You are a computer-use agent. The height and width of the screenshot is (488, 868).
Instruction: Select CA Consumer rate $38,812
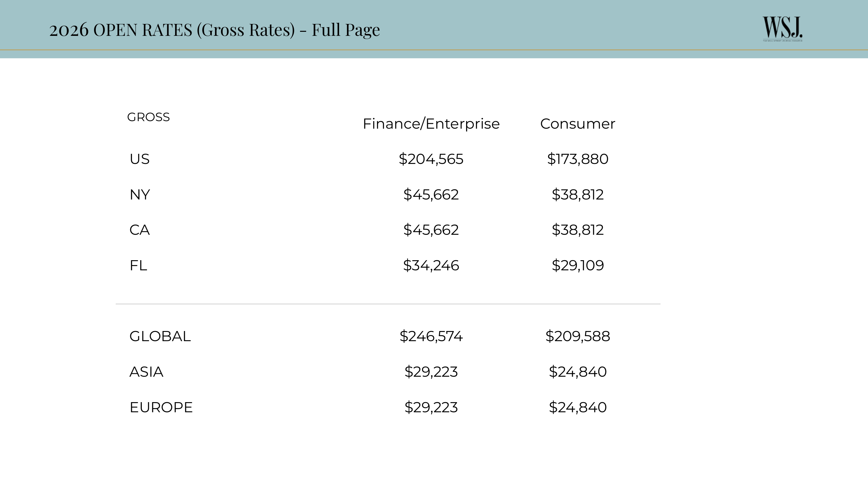tap(578, 230)
